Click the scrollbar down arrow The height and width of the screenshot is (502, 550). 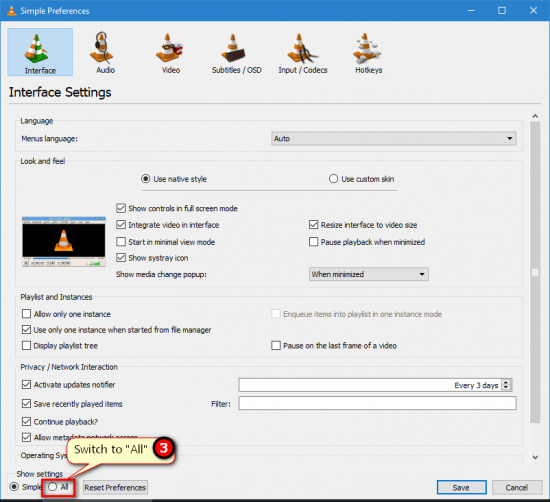click(x=535, y=457)
